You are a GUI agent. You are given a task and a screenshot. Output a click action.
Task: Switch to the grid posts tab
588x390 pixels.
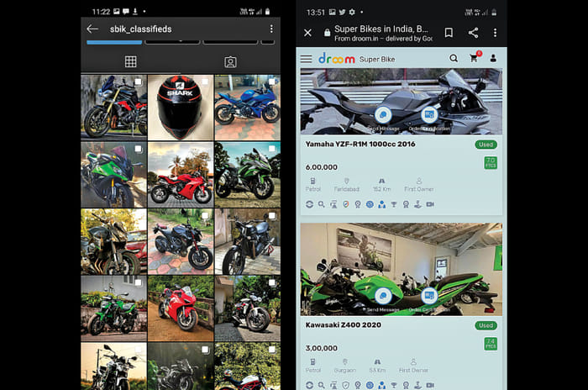(130, 61)
